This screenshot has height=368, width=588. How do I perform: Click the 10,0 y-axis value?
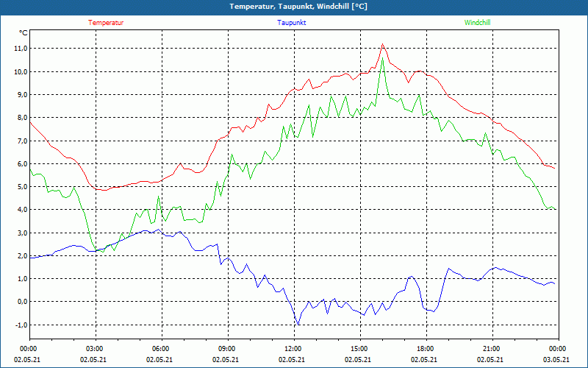pyautogui.click(x=20, y=71)
